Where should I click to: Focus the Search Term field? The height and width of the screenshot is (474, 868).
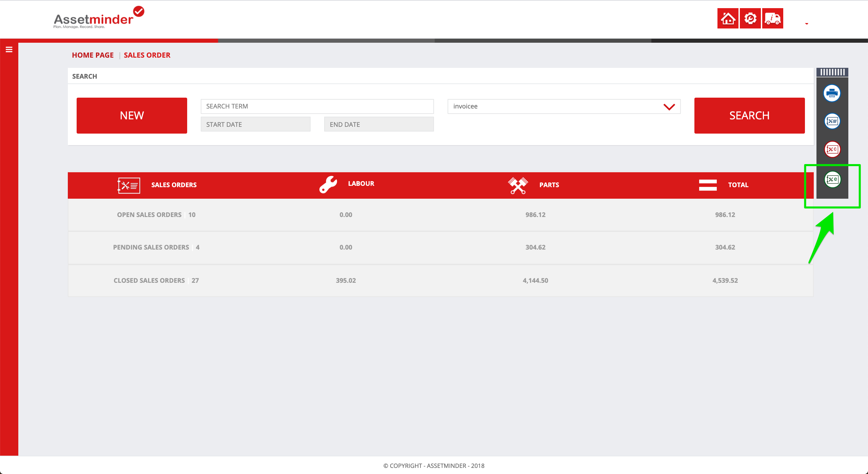point(317,106)
